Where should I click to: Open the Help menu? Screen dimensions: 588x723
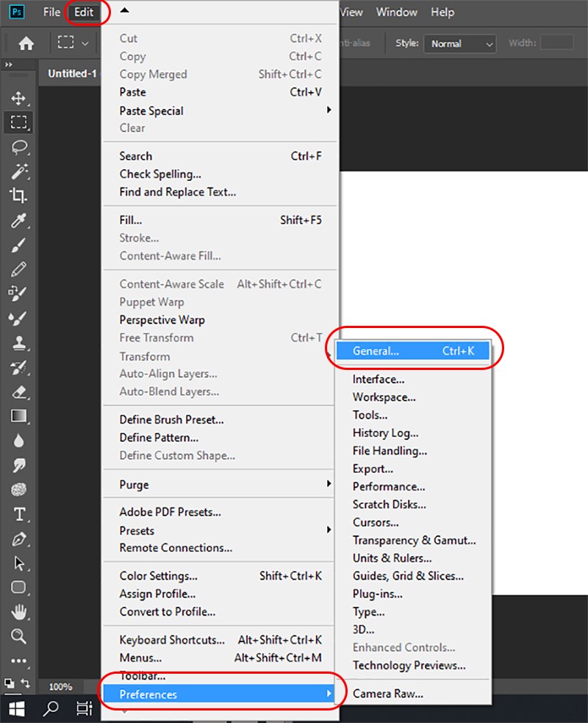point(442,12)
